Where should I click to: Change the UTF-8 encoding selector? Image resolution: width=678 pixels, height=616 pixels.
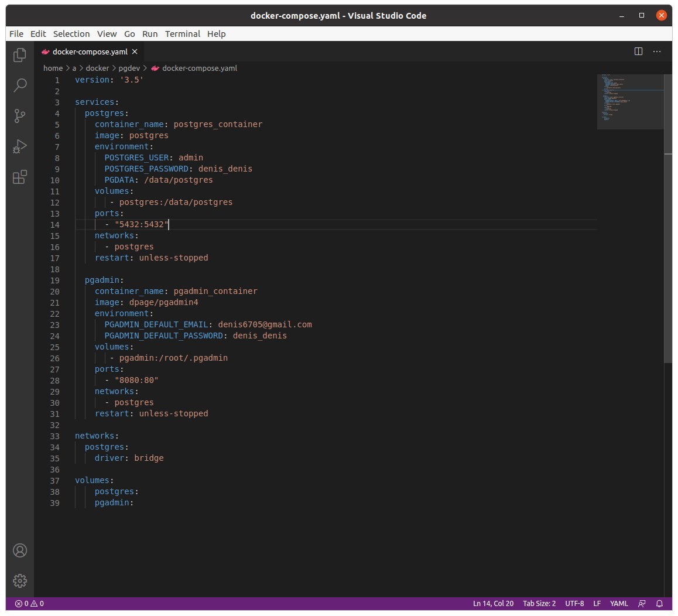[574, 604]
